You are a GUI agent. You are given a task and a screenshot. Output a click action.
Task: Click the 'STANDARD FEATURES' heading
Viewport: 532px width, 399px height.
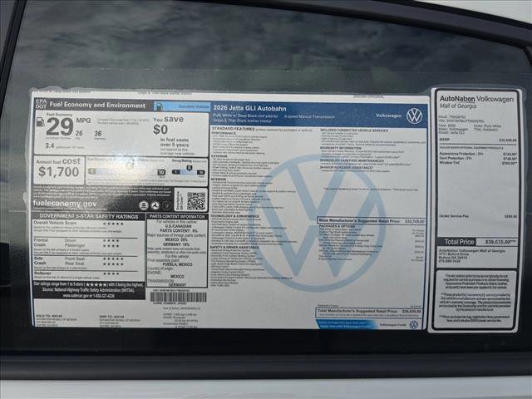(x=233, y=129)
